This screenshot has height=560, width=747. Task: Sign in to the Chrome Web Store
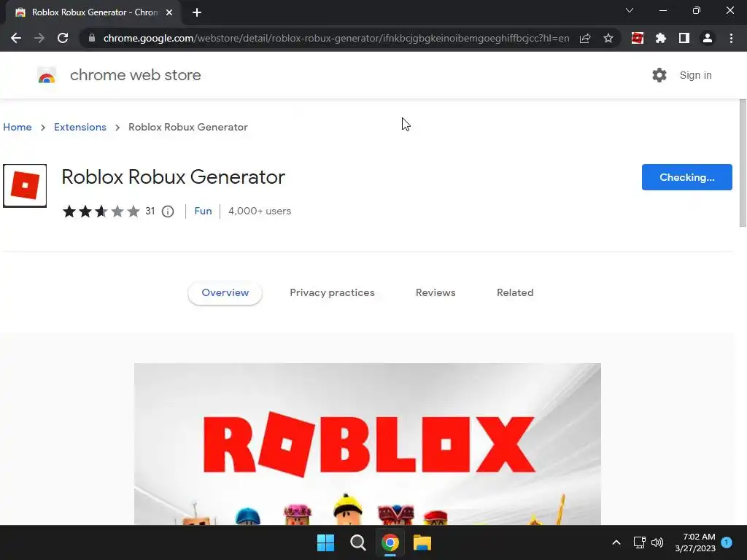695,75
